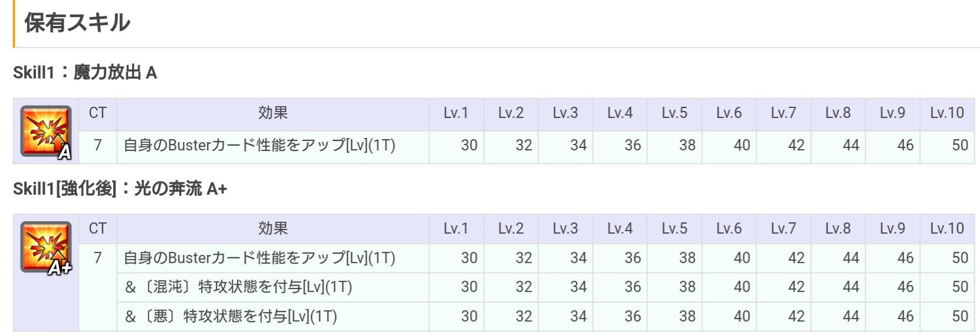
Task: Select the 〔悪〕特攻状態を付与 effect row
Action: click(546, 317)
